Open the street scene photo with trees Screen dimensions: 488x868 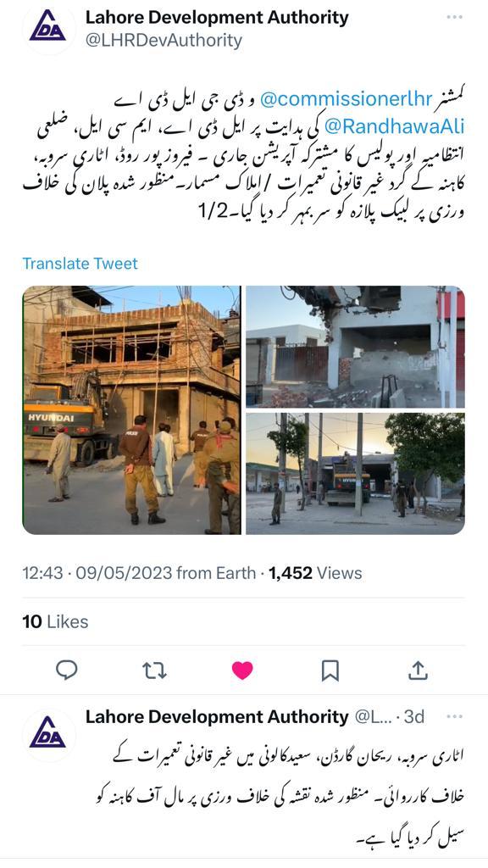(355, 474)
